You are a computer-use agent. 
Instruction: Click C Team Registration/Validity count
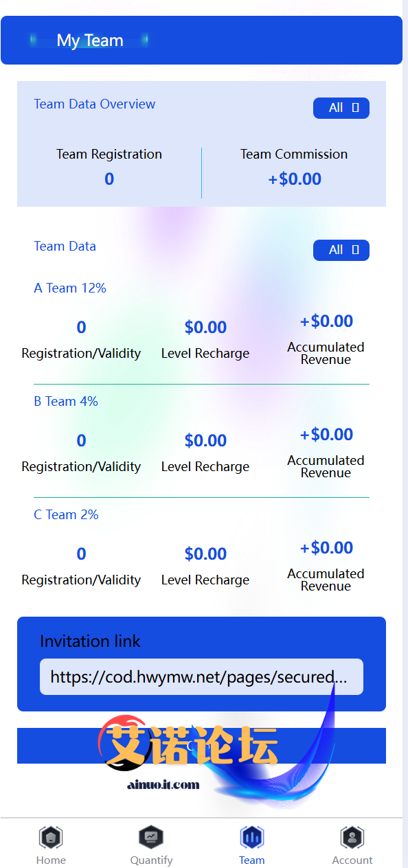[x=81, y=554]
